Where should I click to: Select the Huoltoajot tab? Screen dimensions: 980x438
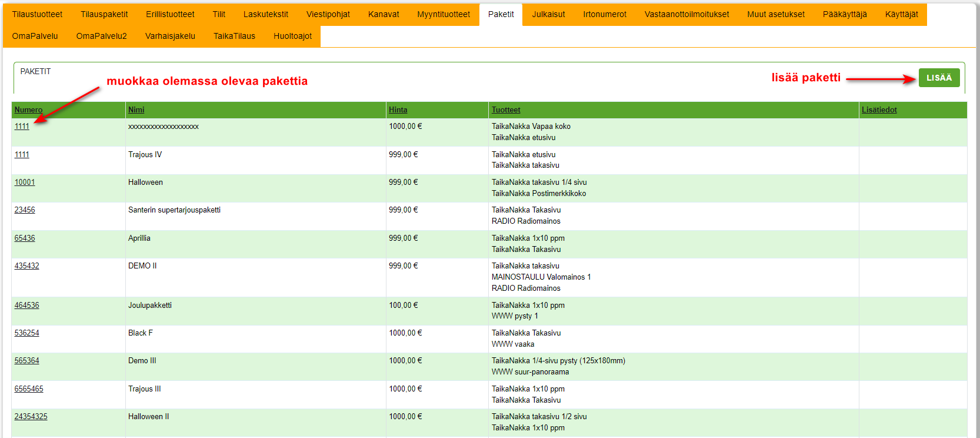point(292,36)
